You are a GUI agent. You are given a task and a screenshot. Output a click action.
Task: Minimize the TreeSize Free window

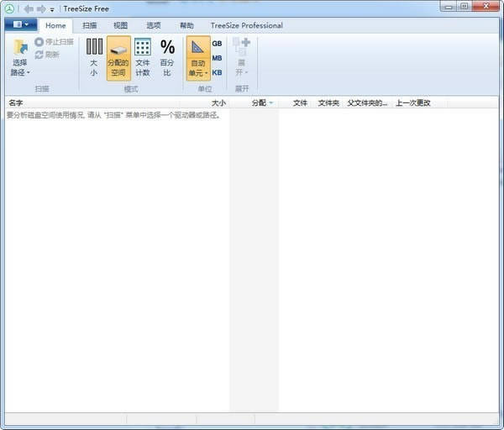pos(449,7)
